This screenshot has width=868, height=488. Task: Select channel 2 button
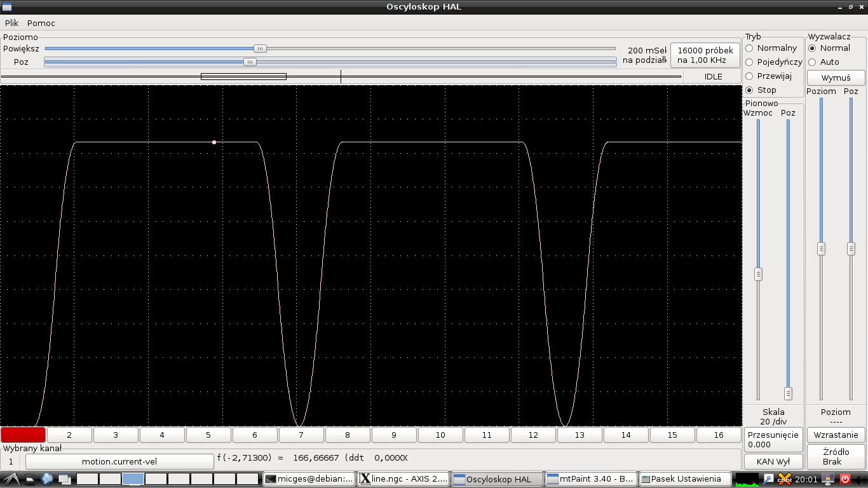click(69, 435)
